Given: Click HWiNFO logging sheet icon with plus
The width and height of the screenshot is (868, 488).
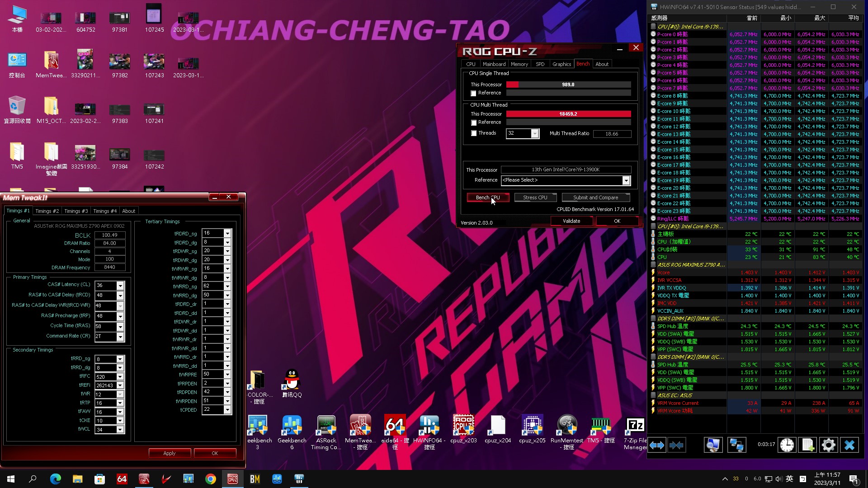Looking at the screenshot, I should [808, 445].
